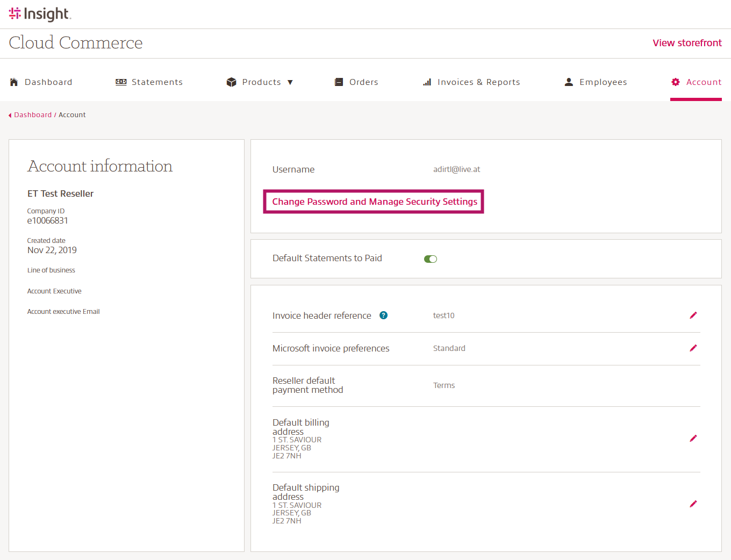This screenshot has width=731, height=560.
Task: Click Change Password and Manage Security Settings
Action: point(374,202)
